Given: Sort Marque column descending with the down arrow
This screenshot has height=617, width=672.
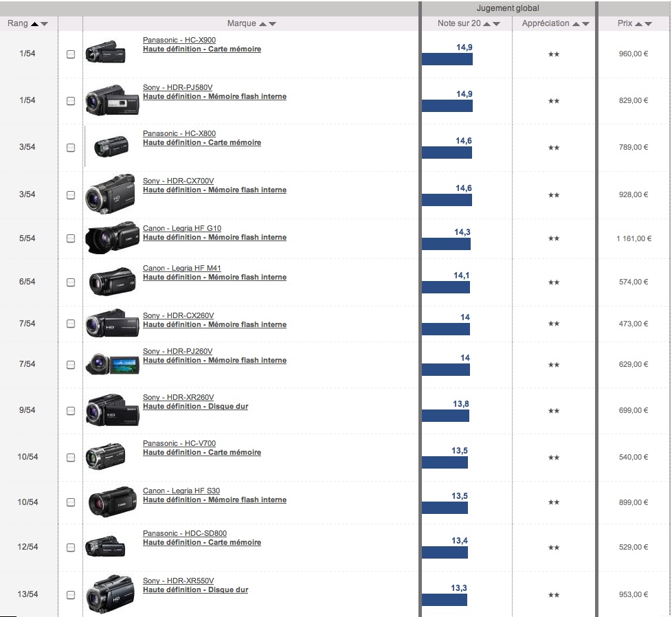Looking at the screenshot, I should click(272, 24).
